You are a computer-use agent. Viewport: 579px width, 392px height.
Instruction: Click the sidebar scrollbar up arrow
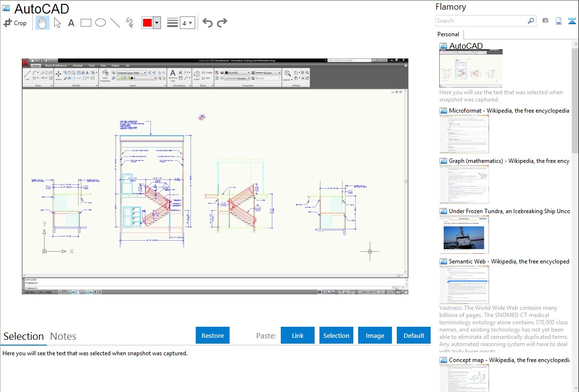[575, 44]
